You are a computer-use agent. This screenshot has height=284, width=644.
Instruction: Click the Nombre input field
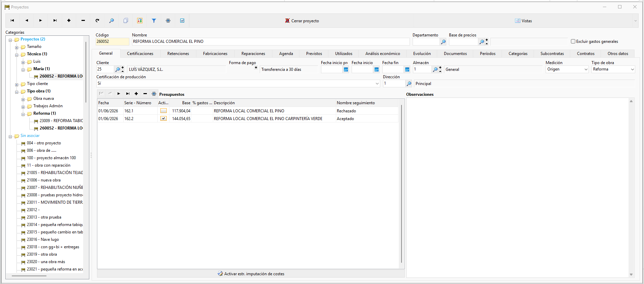pyautogui.click(x=271, y=41)
